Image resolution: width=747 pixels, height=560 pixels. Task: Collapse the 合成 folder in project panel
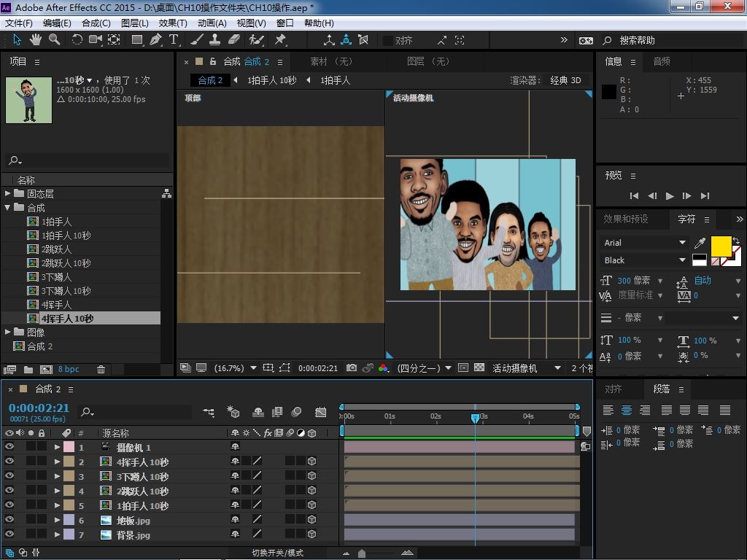(x=8, y=208)
